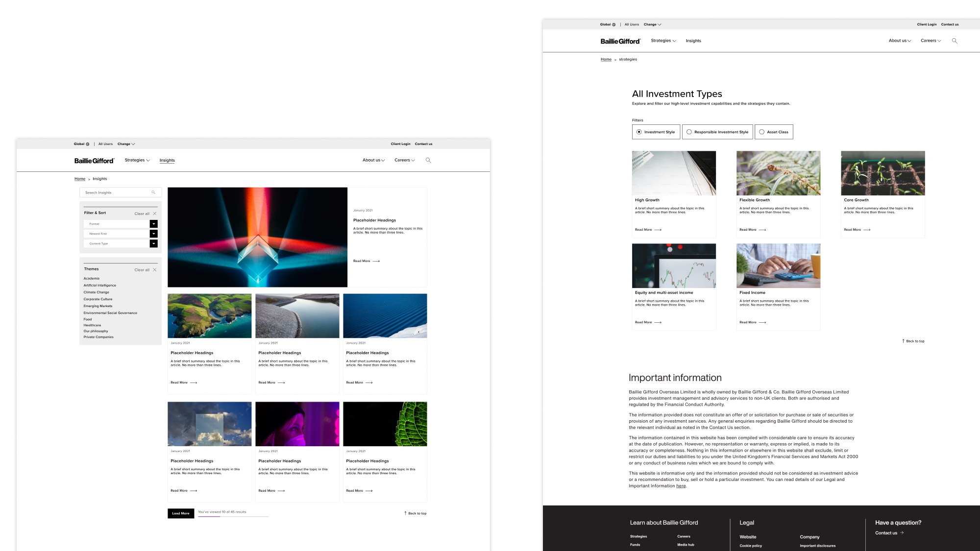This screenshot has width=980, height=551.
Task: Open the Newest First sort dropdown
Action: (x=153, y=234)
